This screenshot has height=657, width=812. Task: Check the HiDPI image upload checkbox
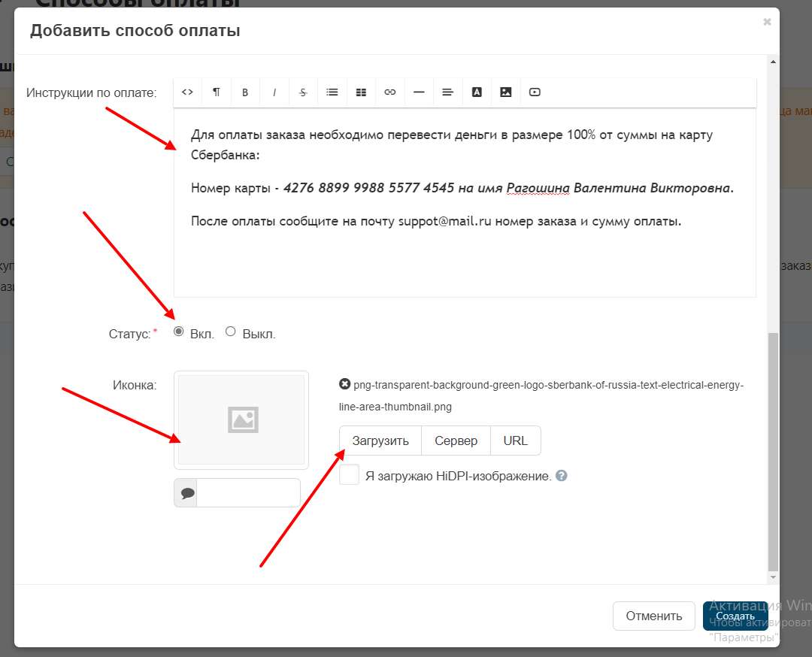point(349,475)
